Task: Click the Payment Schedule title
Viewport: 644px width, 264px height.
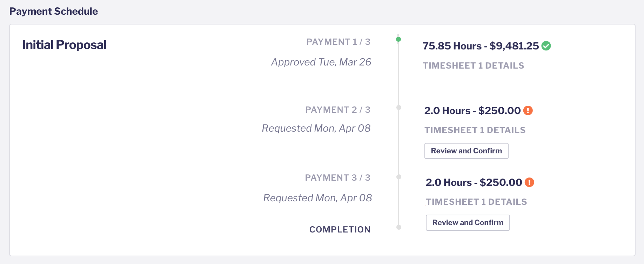Action: (53, 11)
